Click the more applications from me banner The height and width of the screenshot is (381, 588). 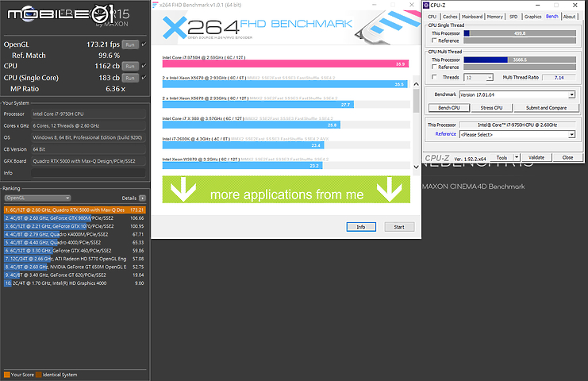286,190
